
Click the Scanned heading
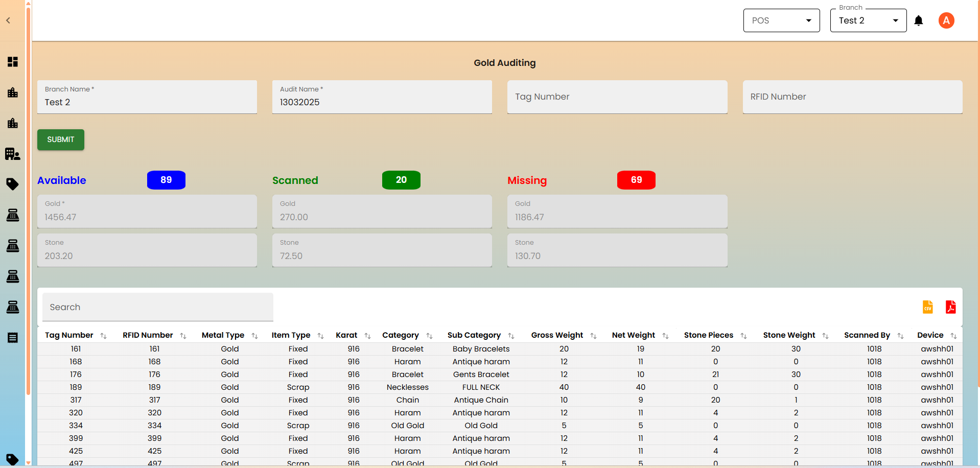pos(295,180)
